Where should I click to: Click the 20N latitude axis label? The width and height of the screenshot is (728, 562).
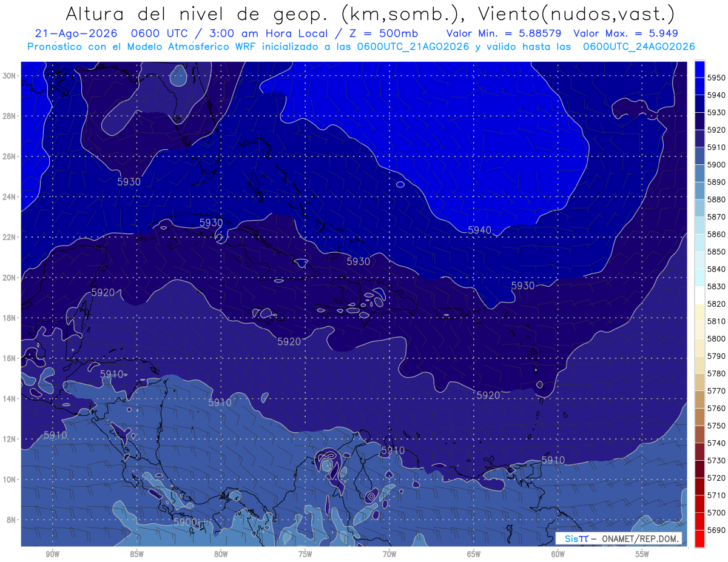click(x=8, y=278)
